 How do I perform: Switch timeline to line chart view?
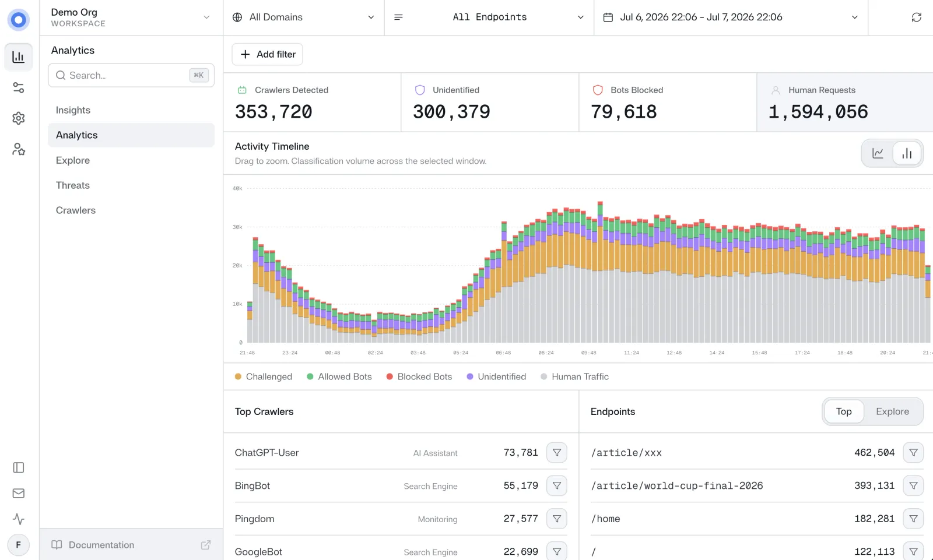point(878,153)
